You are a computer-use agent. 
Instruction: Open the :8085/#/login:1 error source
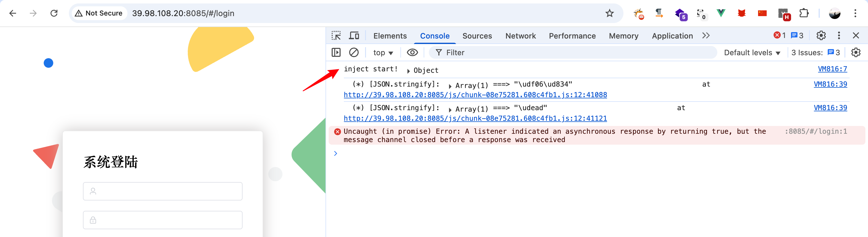coord(815,131)
